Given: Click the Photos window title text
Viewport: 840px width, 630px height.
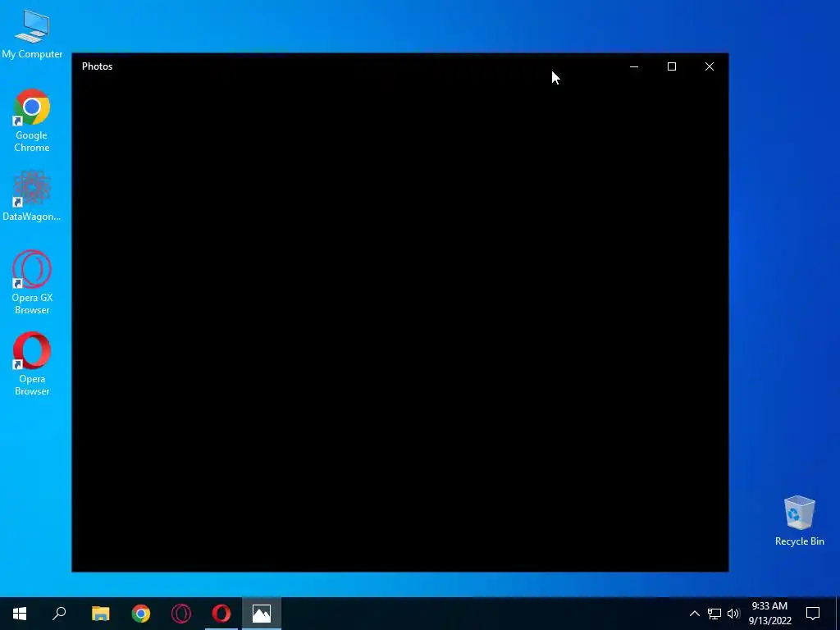Looking at the screenshot, I should [97, 66].
